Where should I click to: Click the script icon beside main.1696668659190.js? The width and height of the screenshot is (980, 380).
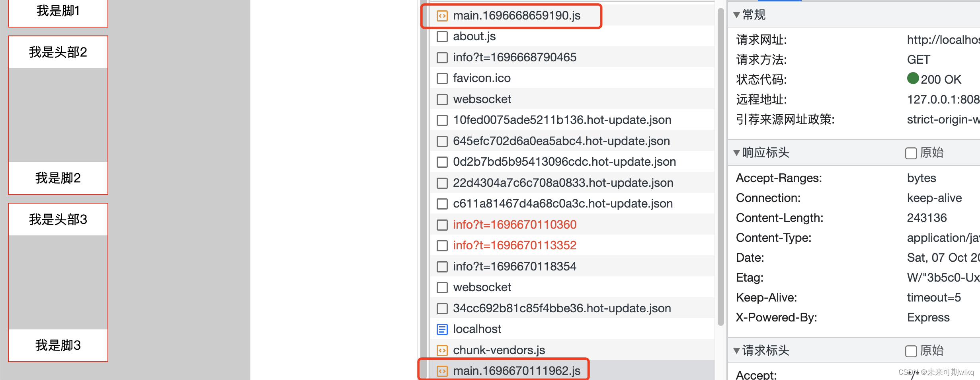[x=442, y=16]
